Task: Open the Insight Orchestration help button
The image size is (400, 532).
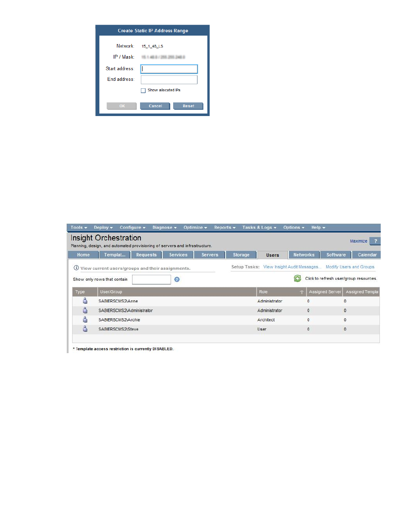Action: pos(375,241)
